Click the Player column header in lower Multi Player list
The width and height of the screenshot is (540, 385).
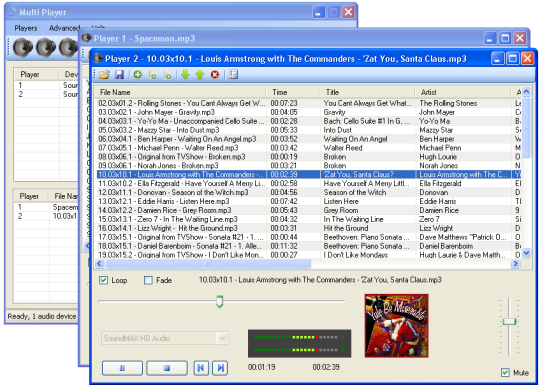pyautogui.click(x=31, y=196)
